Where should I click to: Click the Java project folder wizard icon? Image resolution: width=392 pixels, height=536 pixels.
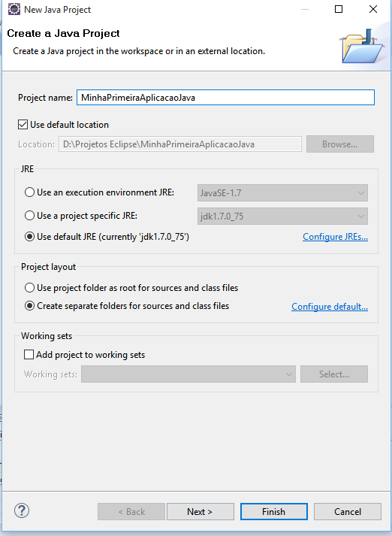coord(361,46)
